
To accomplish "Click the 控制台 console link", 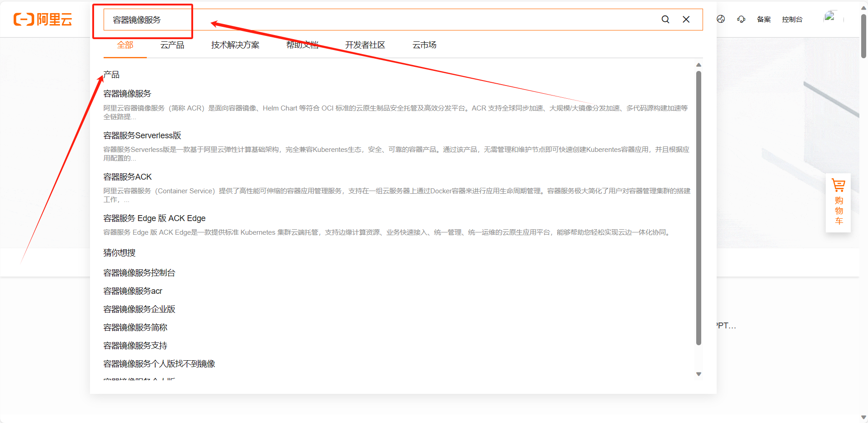I will [x=792, y=20].
